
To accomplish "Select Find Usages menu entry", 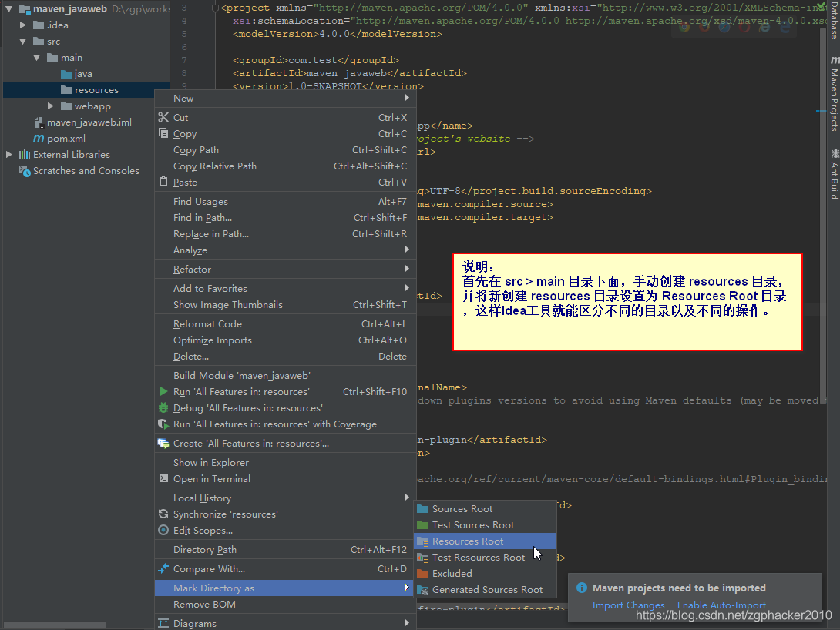I will 286,201.
